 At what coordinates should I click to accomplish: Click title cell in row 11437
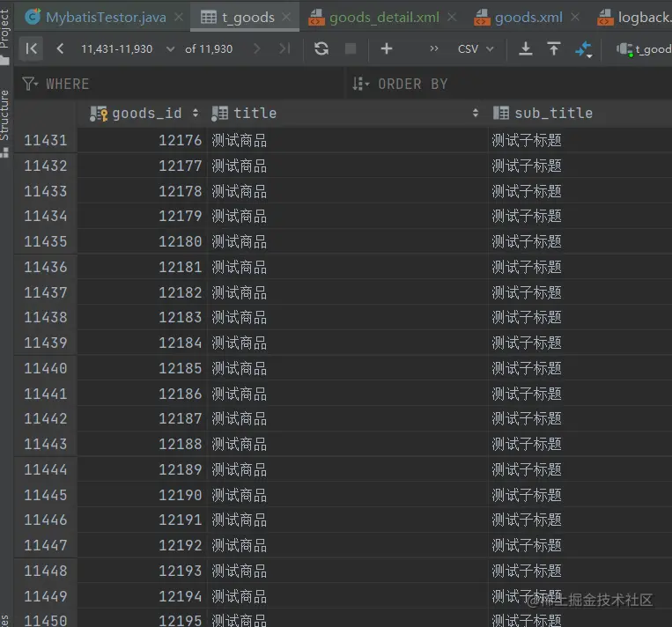348,292
